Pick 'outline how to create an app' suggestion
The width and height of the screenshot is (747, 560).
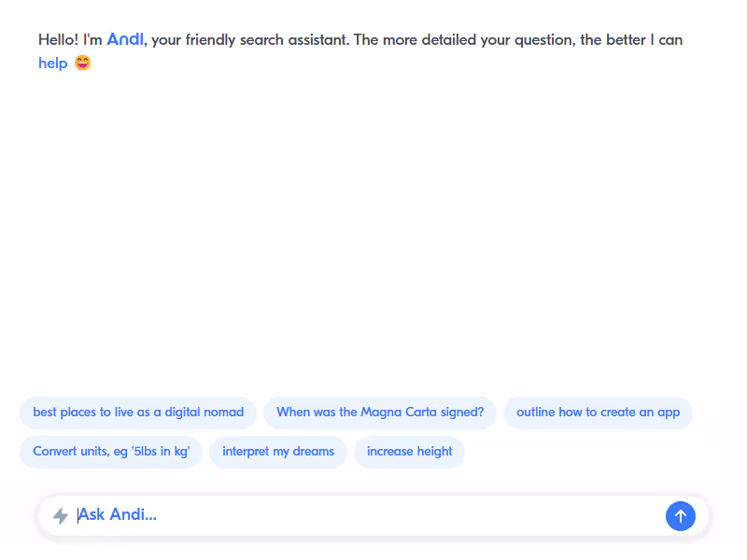tap(598, 413)
